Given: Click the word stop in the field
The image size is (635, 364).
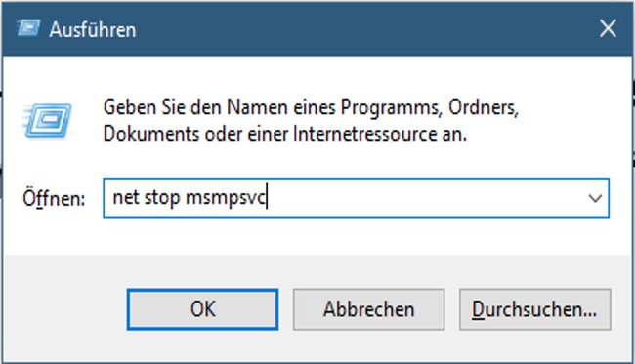Looking at the screenshot, I should 162,198.
